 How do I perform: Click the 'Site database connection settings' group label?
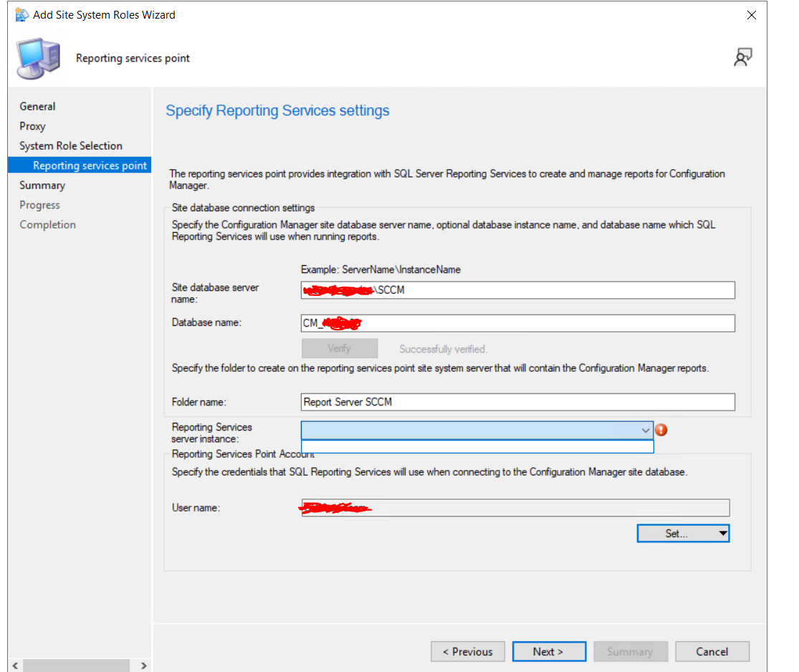pos(243,207)
